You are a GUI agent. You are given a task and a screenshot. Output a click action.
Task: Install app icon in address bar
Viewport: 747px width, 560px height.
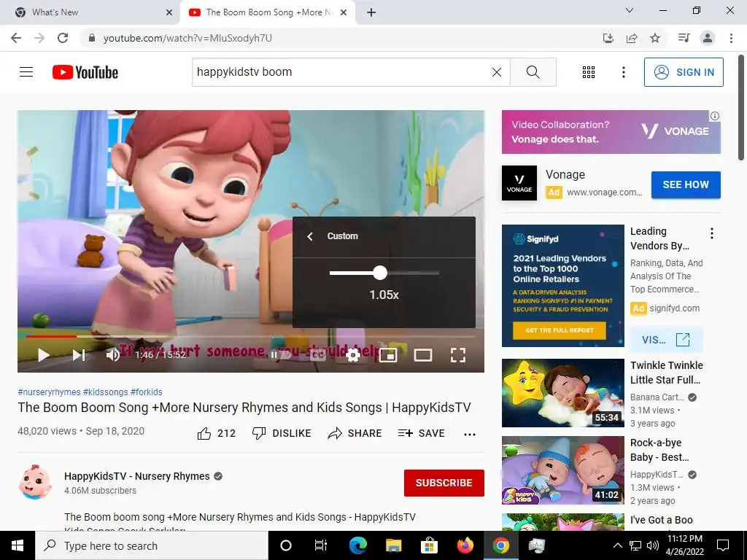608,38
